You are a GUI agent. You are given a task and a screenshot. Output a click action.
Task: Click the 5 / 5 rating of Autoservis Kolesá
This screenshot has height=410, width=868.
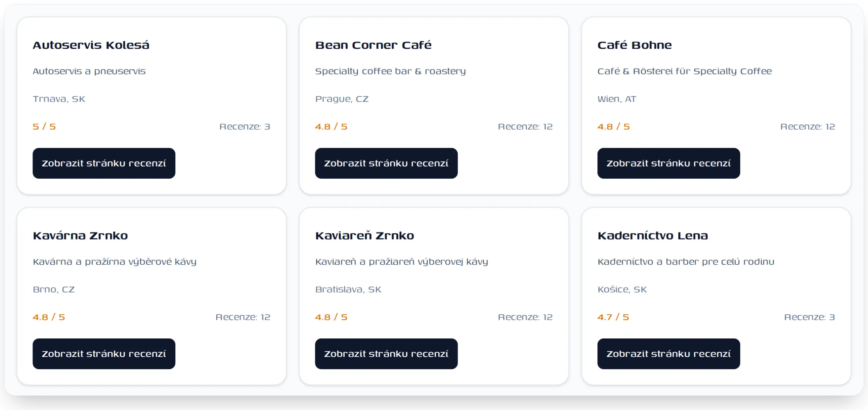(44, 127)
